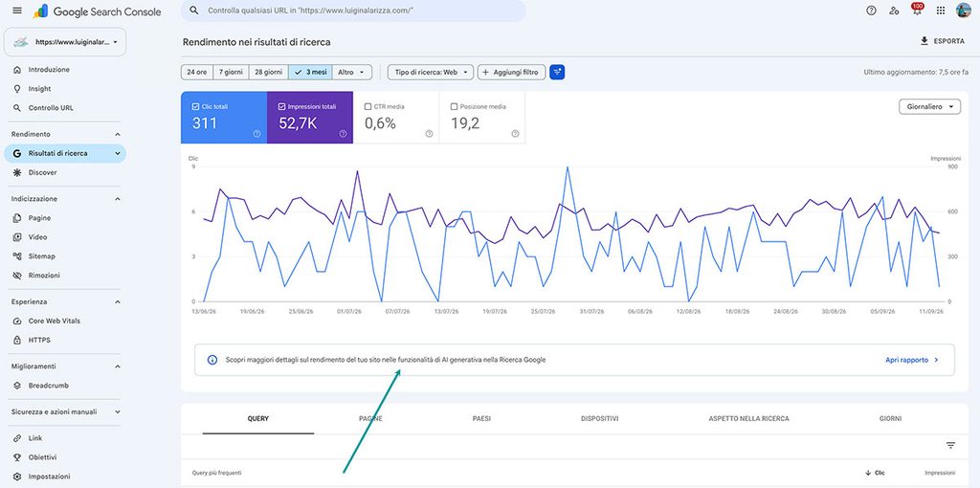Switch to the DISPOSITIVI tab
Viewport: 980px width, 488px height.
599,419
